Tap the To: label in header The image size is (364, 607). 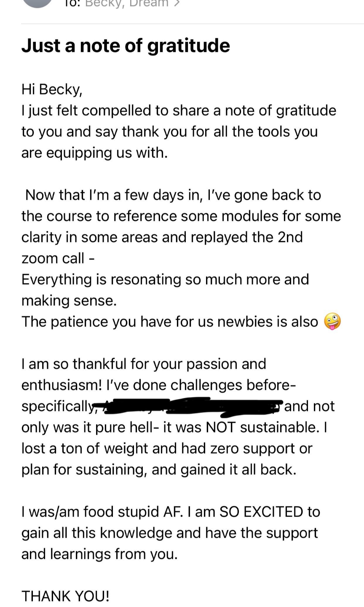click(x=72, y=3)
